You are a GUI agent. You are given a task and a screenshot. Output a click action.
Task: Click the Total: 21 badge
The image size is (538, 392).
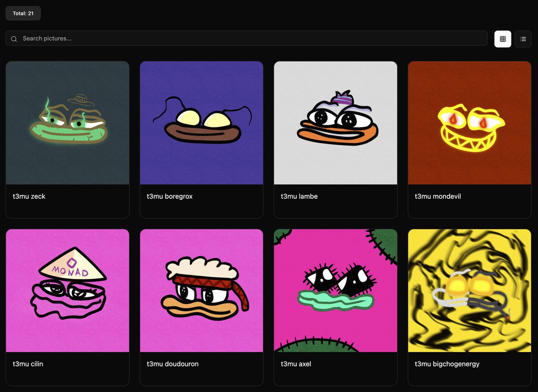[x=23, y=13]
